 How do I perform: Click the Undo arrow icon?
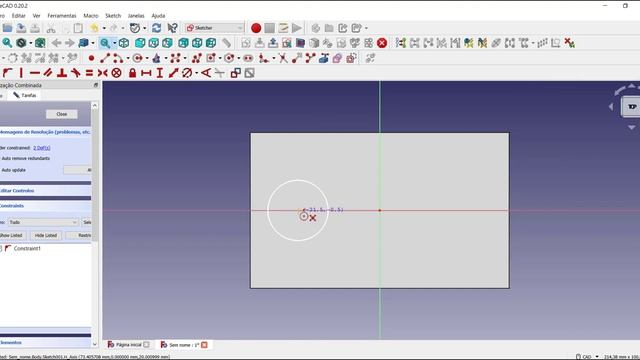pyautogui.click(x=94, y=28)
